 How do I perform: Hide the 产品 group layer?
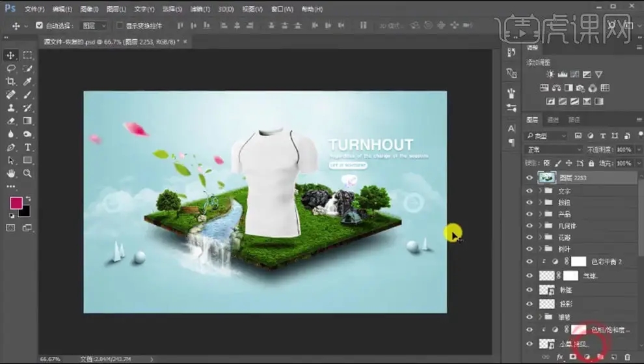click(530, 214)
